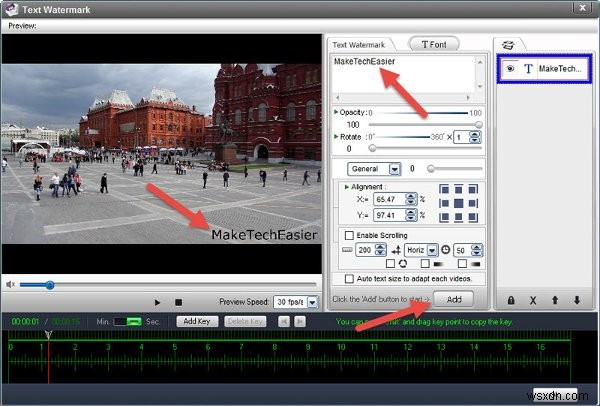This screenshot has width=600, height=406.
Task: Check Auto text size to adapt videos
Action: point(349,279)
